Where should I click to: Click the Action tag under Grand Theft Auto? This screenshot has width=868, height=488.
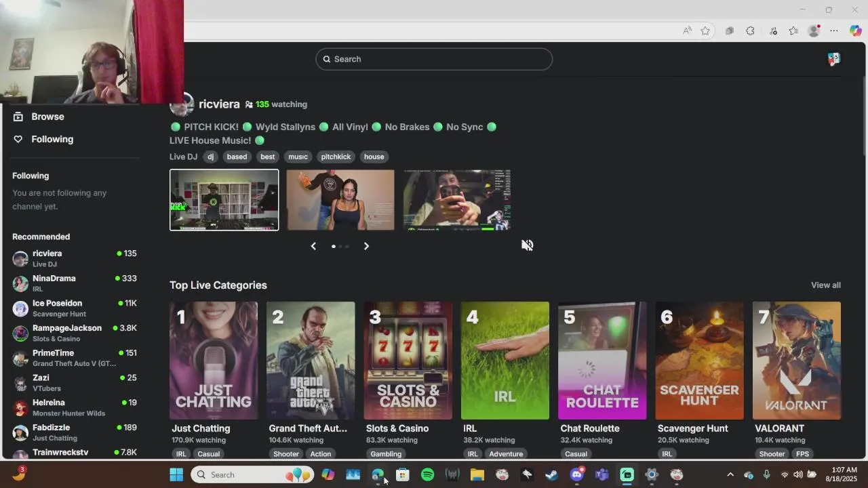(321, 454)
